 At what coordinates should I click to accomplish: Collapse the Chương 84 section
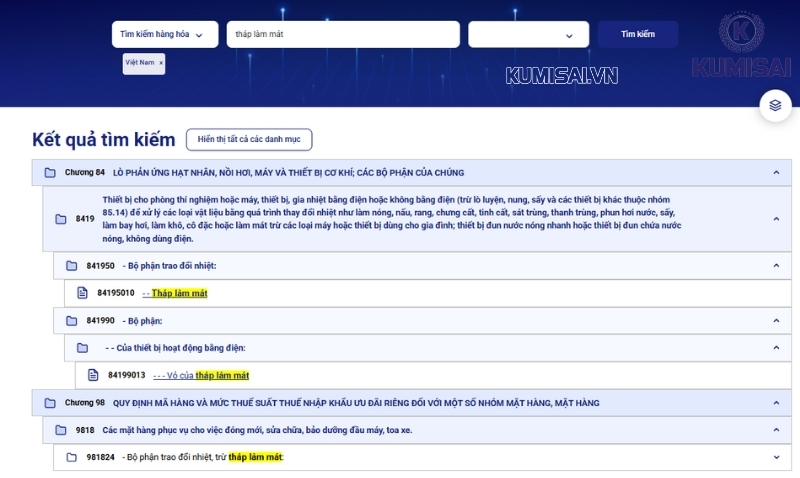pyautogui.click(x=776, y=173)
